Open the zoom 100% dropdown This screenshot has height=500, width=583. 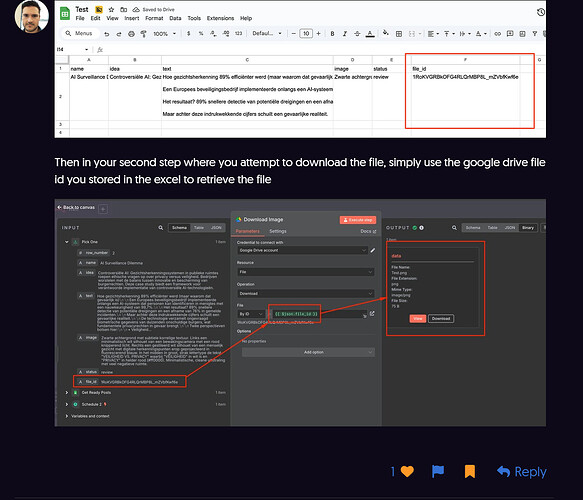tap(164, 34)
